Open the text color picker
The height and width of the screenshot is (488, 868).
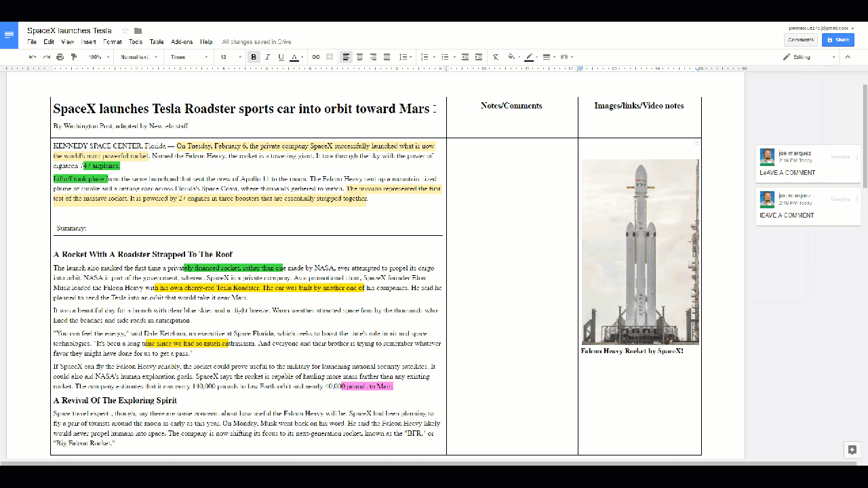pyautogui.click(x=296, y=57)
